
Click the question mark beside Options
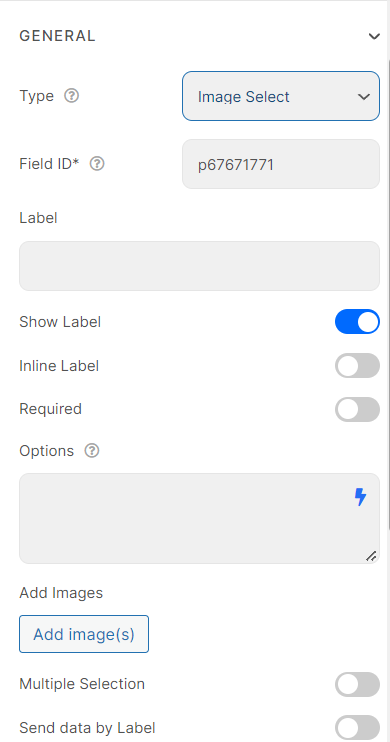[92, 450]
